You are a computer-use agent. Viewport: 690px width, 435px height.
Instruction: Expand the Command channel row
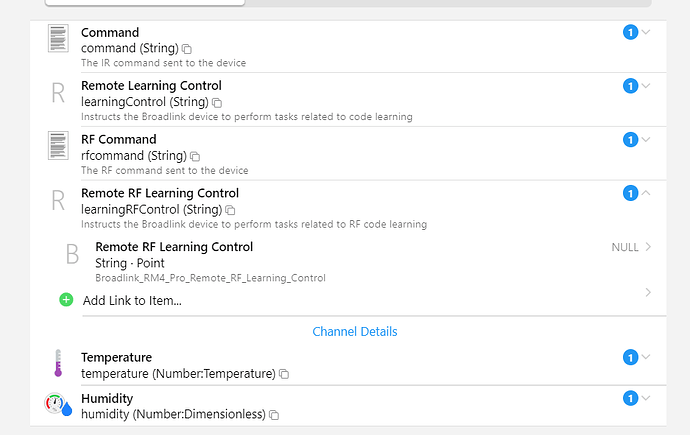(x=646, y=33)
